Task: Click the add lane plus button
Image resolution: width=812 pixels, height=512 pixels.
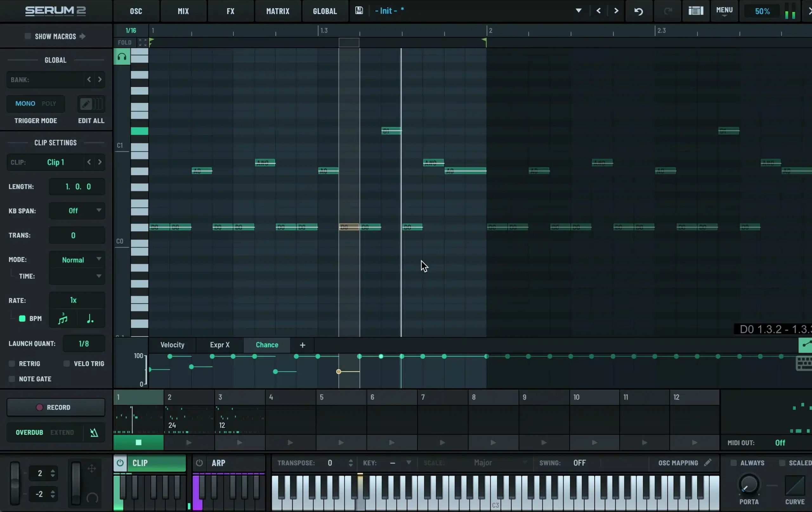Action: tap(303, 345)
